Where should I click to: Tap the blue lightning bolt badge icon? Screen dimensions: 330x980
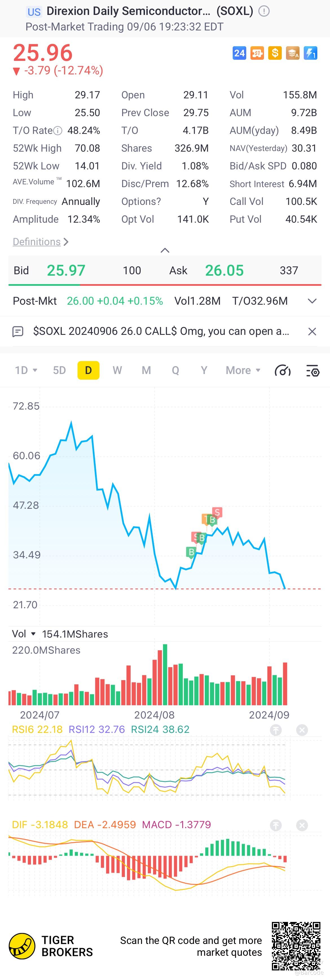(311, 53)
